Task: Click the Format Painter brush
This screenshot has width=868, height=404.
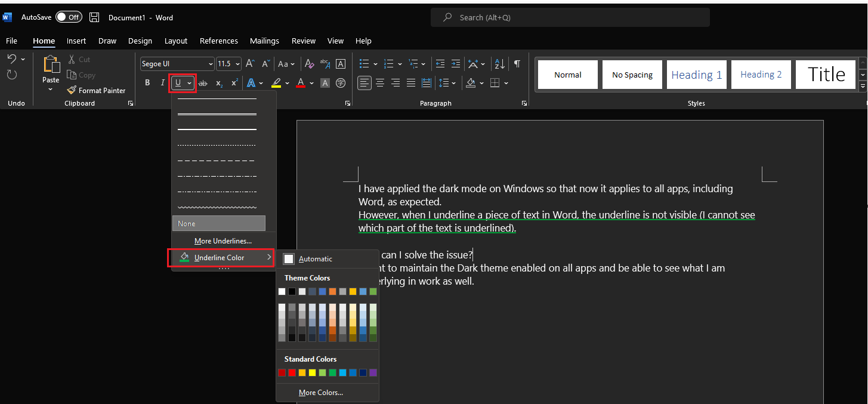Action: tap(72, 90)
